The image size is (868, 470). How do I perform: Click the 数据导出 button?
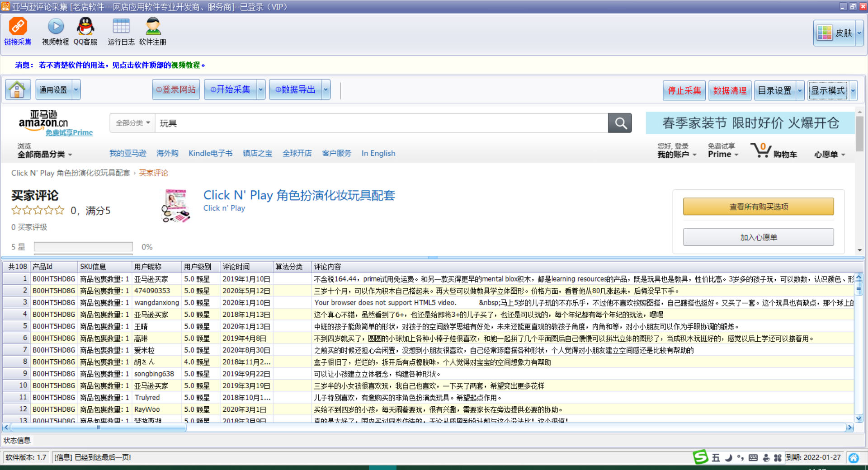(x=296, y=89)
